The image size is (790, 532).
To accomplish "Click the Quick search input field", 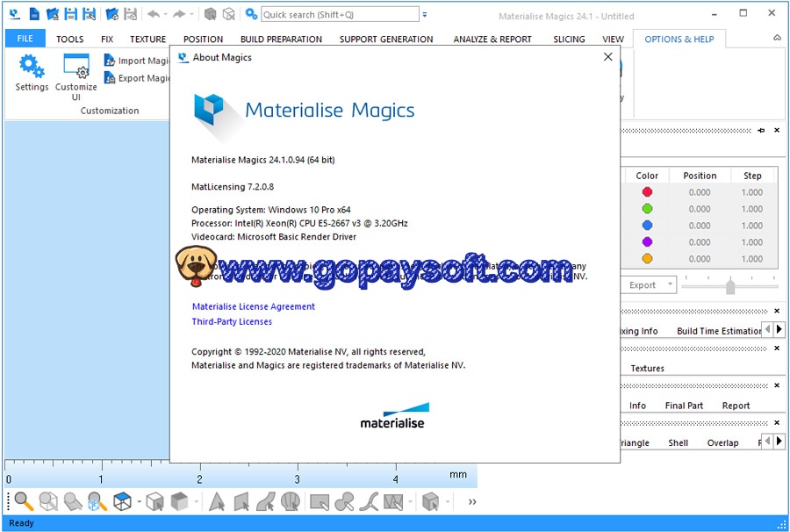I will point(340,15).
